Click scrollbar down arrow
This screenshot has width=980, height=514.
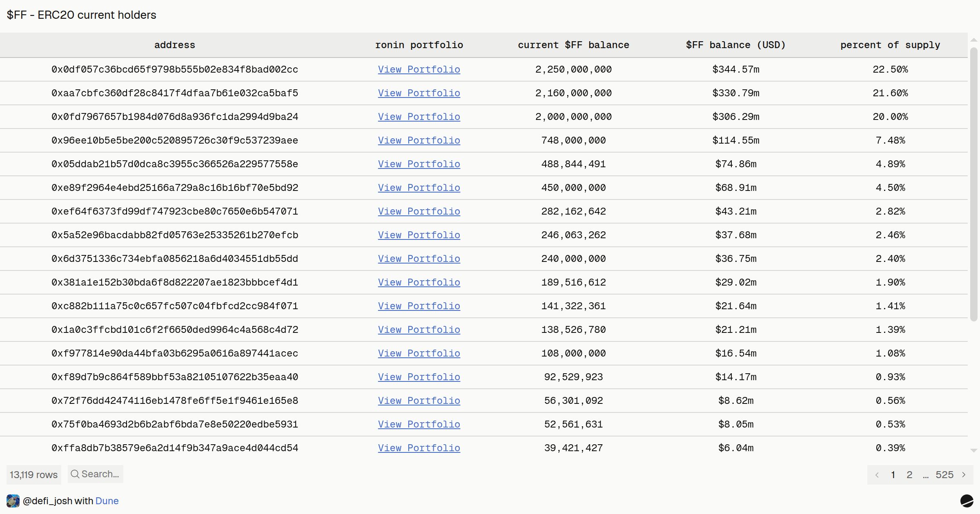[x=974, y=451]
